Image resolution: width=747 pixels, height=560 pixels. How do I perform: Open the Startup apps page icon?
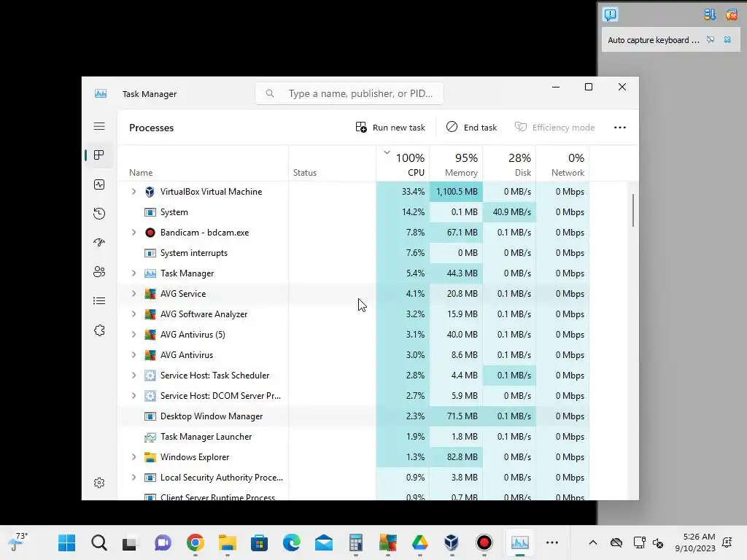[99, 242]
